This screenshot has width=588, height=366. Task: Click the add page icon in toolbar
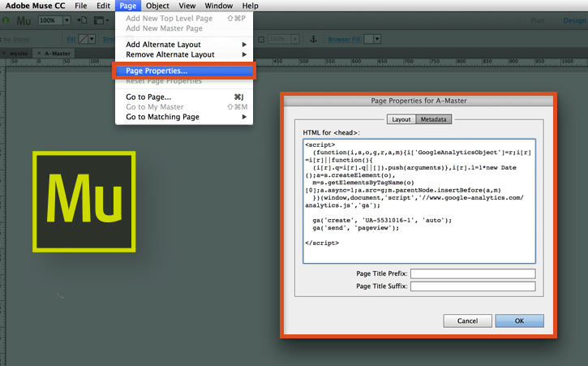coord(82,20)
